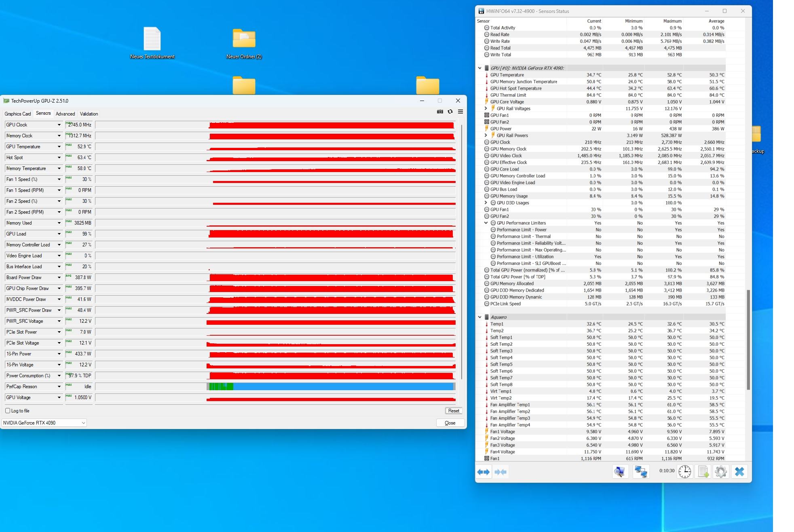The image size is (794, 532).
Task: Switch to the Graphics Card tab
Action: click(18, 114)
